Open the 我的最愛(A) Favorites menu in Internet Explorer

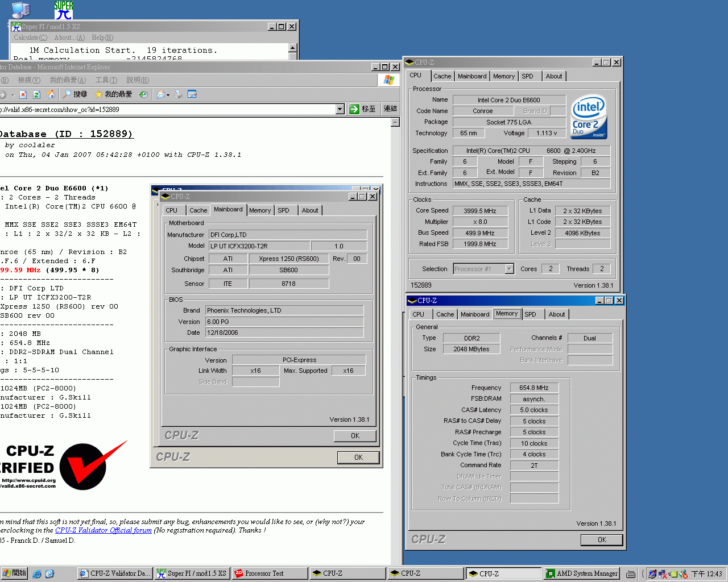68,80
